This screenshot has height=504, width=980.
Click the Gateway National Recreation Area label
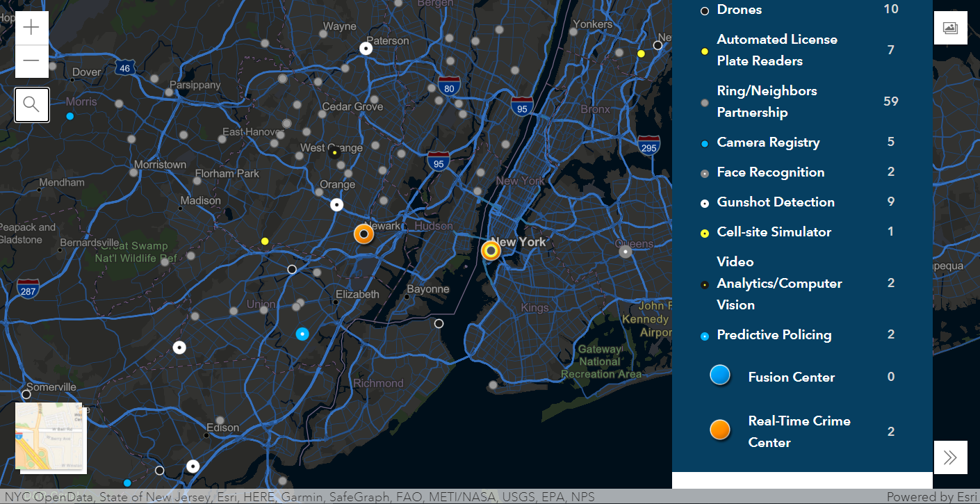601,361
